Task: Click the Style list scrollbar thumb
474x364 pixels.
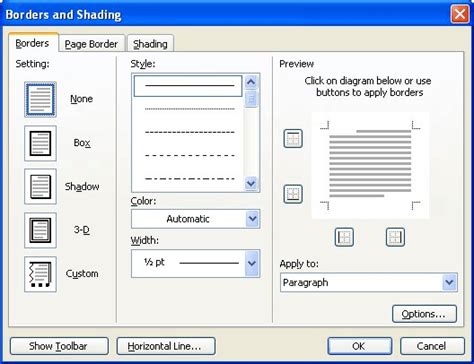Action: click(x=251, y=99)
